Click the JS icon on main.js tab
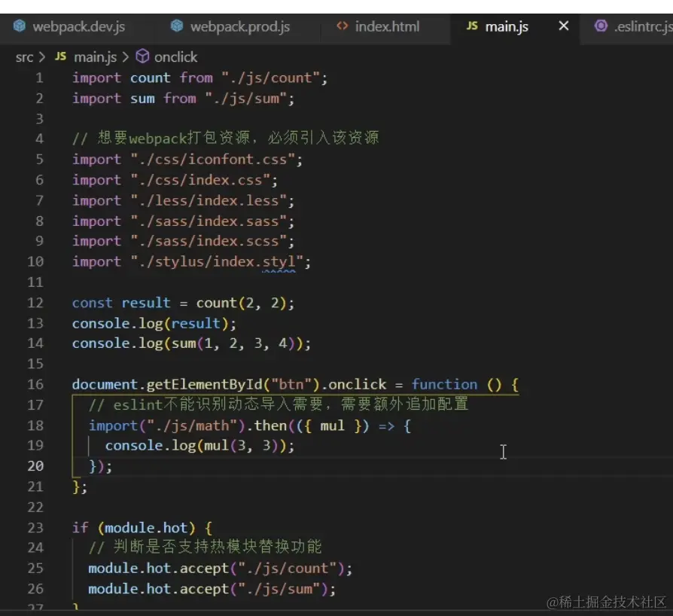Viewport: 673px width, 616px height. (472, 26)
